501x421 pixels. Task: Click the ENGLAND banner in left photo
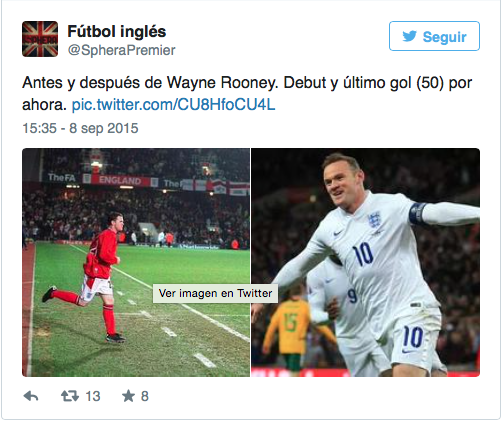pyautogui.click(x=120, y=180)
